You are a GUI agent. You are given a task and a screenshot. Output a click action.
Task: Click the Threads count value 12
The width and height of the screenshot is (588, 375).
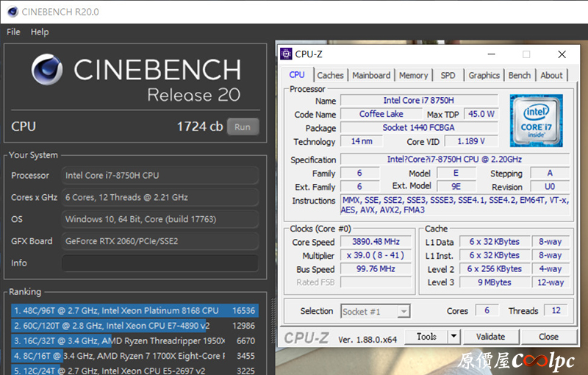[x=556, y=310]
